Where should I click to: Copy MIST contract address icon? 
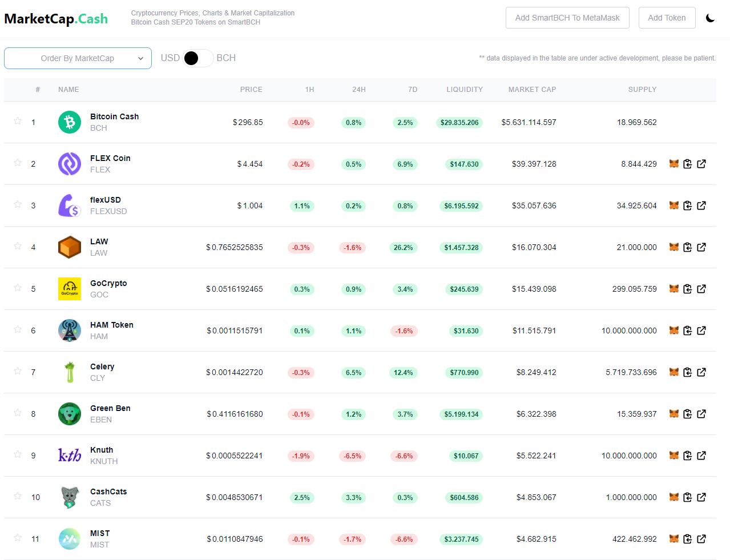[x=688, y=539]
